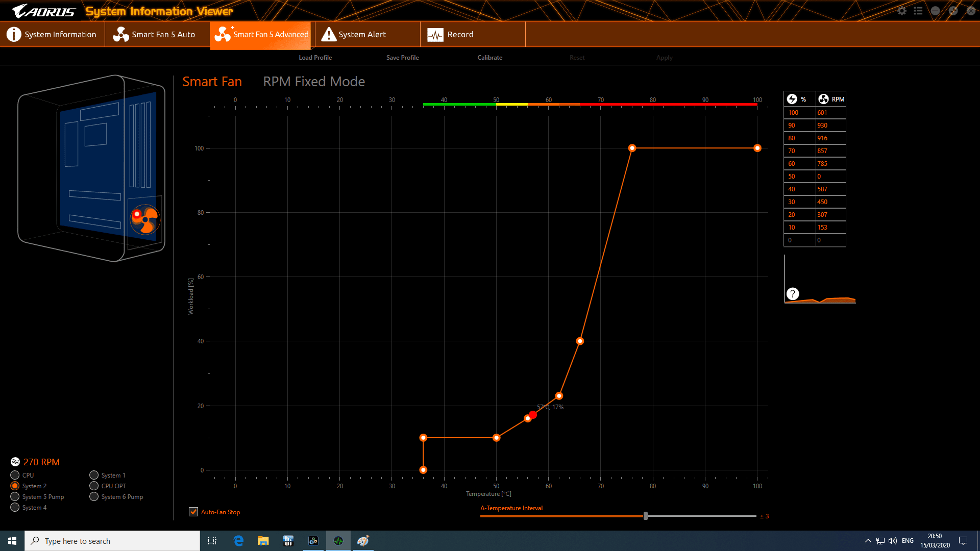Click the RPM fan column icon

[x=823, y=99]
